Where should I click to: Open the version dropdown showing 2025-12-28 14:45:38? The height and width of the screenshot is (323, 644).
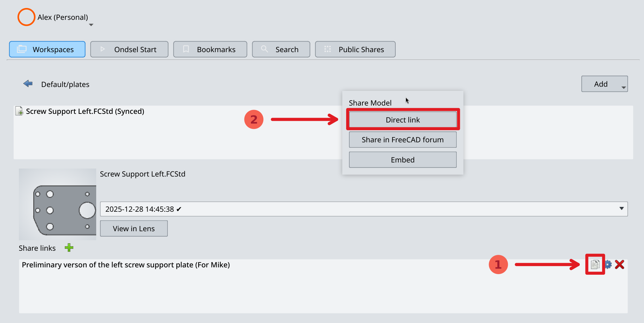coord(621,209)
